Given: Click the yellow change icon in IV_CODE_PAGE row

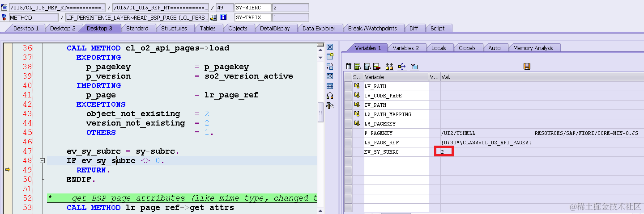Looking at the screenshot, I should pos(357,95).
